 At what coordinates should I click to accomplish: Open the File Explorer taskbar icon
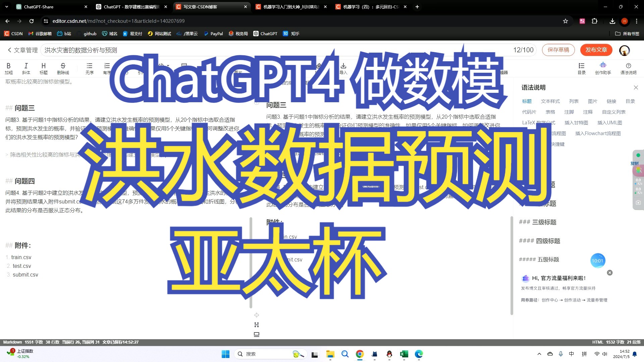tap(330, 354)
